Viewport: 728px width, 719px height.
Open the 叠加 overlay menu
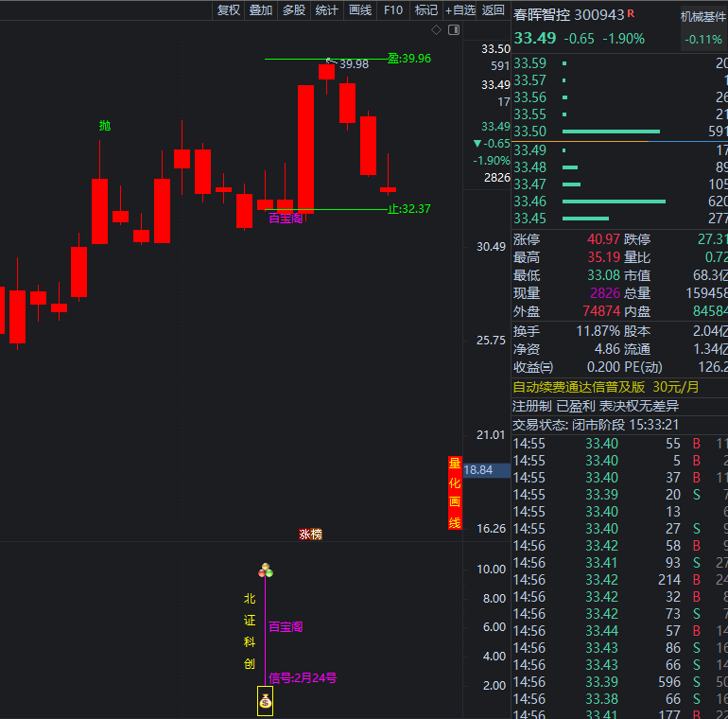261,10
